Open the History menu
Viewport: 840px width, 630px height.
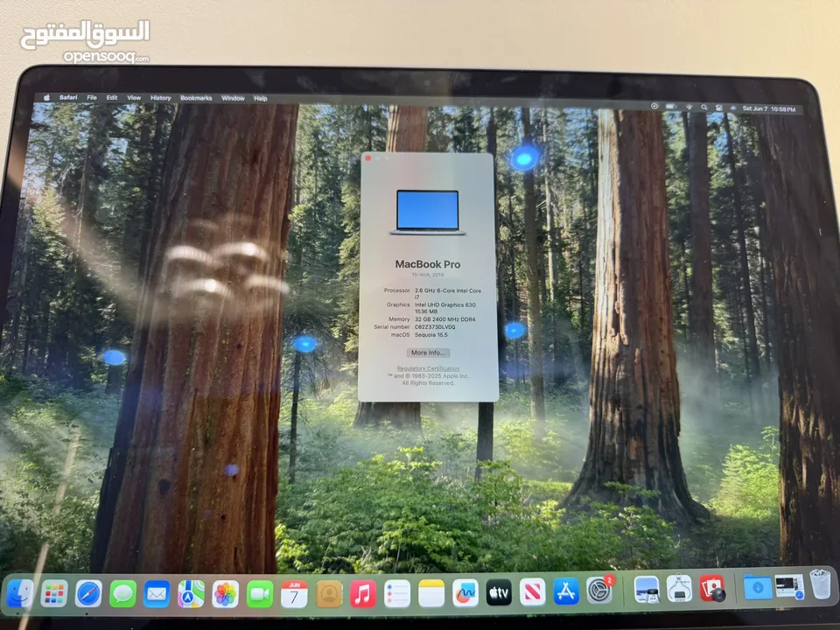pos(161,98)
